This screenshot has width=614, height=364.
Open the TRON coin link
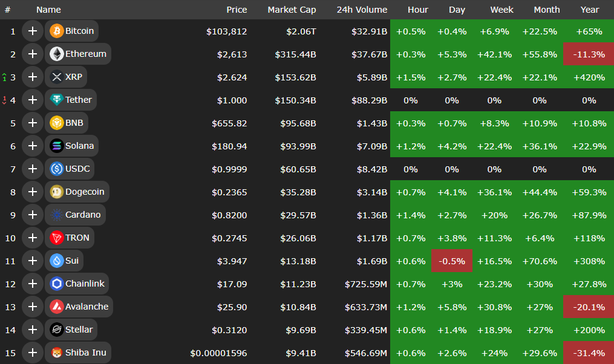[70, 238]
